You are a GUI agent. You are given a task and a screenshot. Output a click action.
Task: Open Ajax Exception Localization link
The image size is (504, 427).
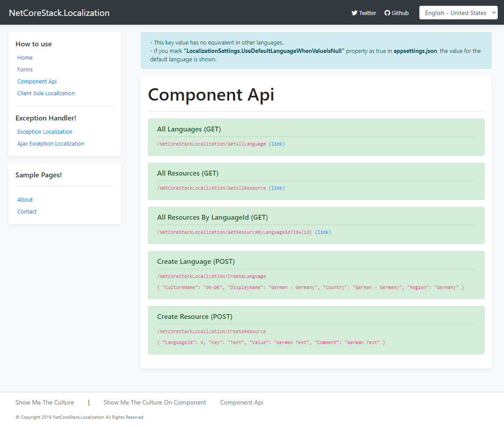(51, 144)
